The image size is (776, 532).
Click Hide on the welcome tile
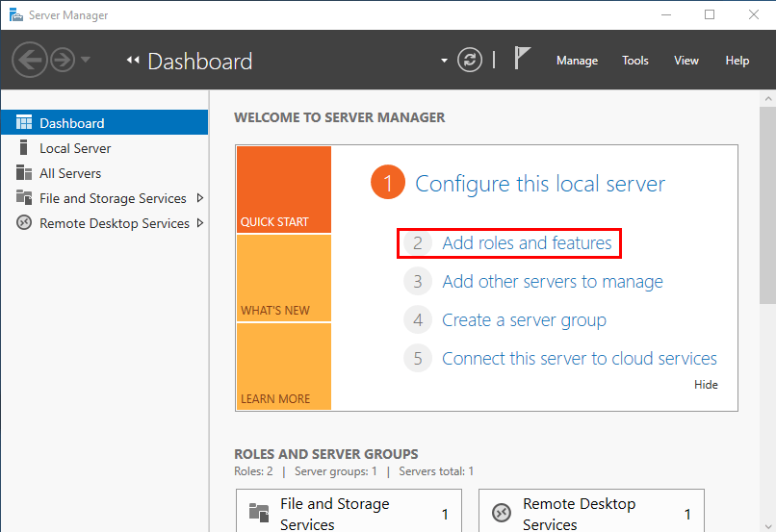[x=706, y=385]
